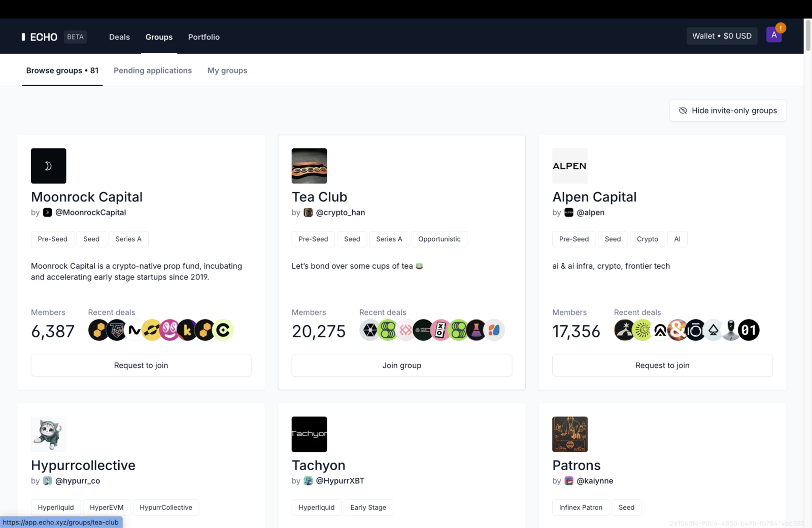The image size is (812, 528).
Task: Click Join group for Tea Club
Action: point(402,365)
